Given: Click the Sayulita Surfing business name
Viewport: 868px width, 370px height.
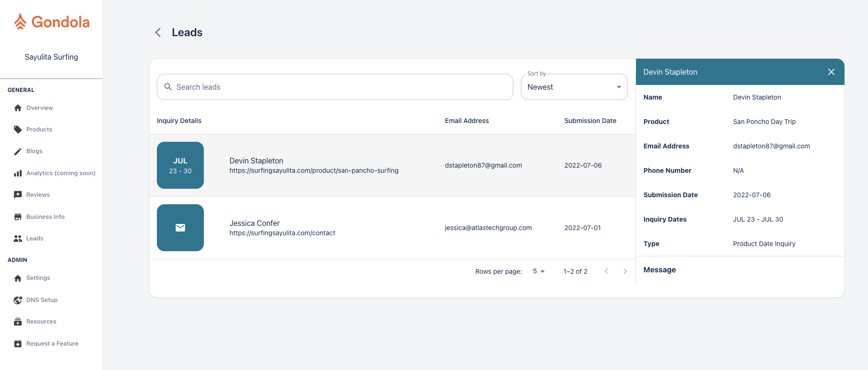Looking at the screenshot, I should [51, 57].
